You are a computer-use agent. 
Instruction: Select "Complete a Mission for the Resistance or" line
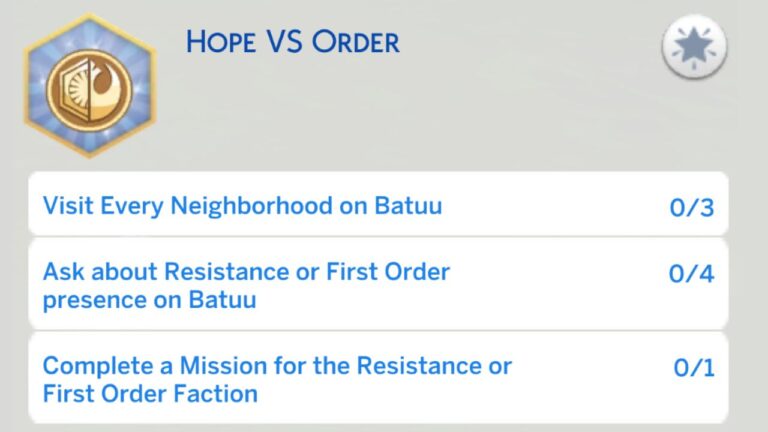[x=277, y=366]
